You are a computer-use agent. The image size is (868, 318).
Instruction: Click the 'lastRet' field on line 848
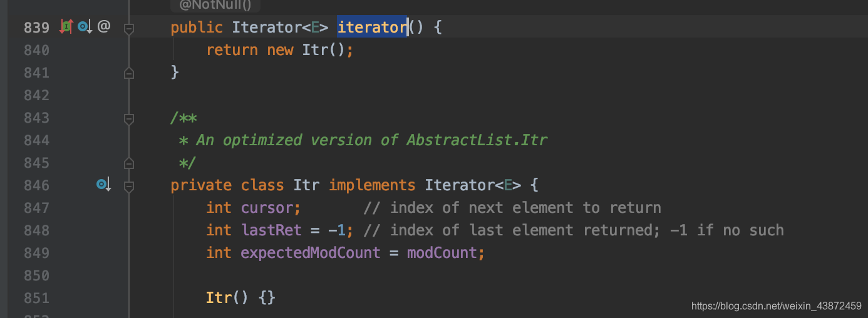[271, 230]
